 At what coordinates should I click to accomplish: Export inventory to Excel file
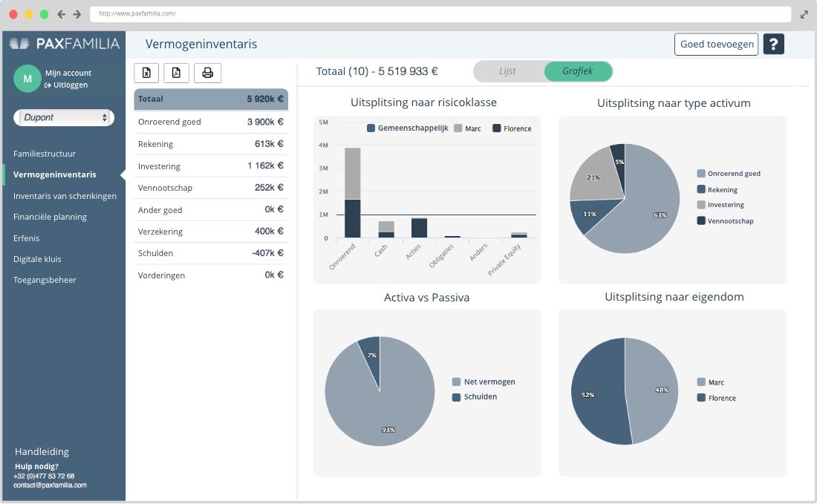tap(146, 73)
